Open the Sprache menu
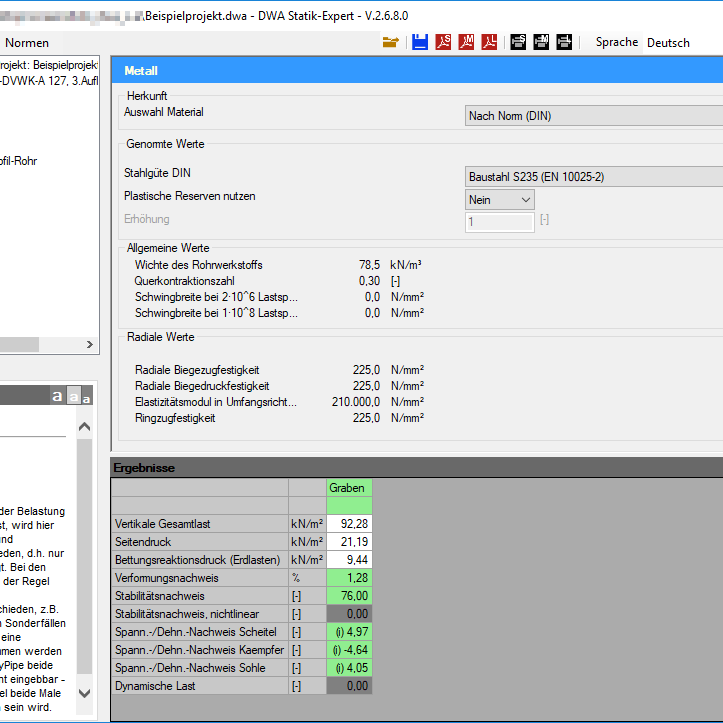Image resolution: width=723 pixels, height=723 pixels. pos(616,42)
